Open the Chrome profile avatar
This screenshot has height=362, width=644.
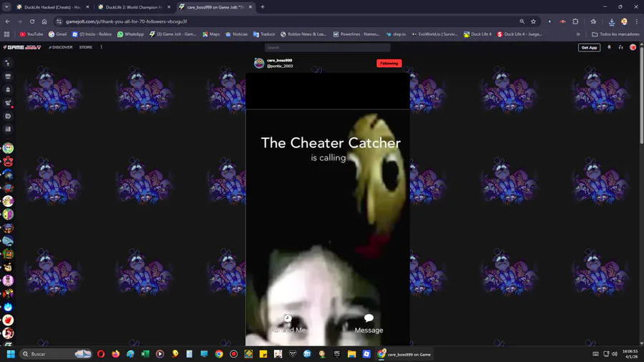click(x=624, y=21)
